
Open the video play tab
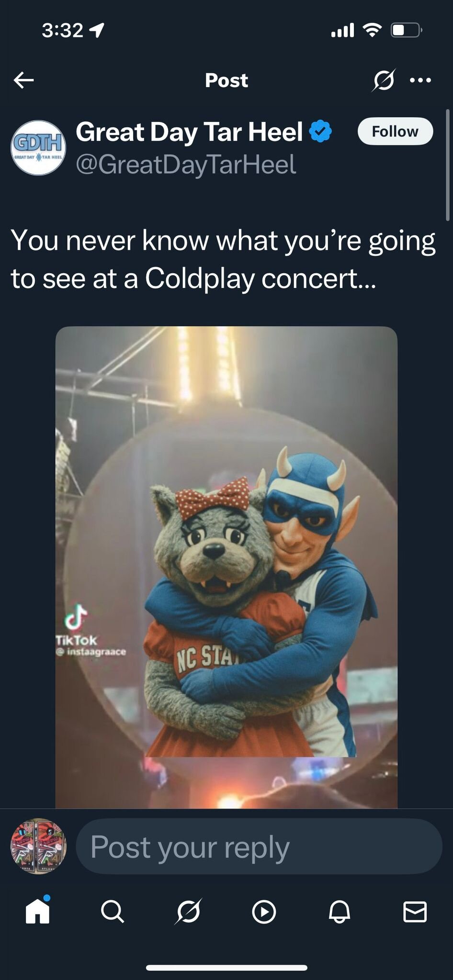(x=264, y=912)
